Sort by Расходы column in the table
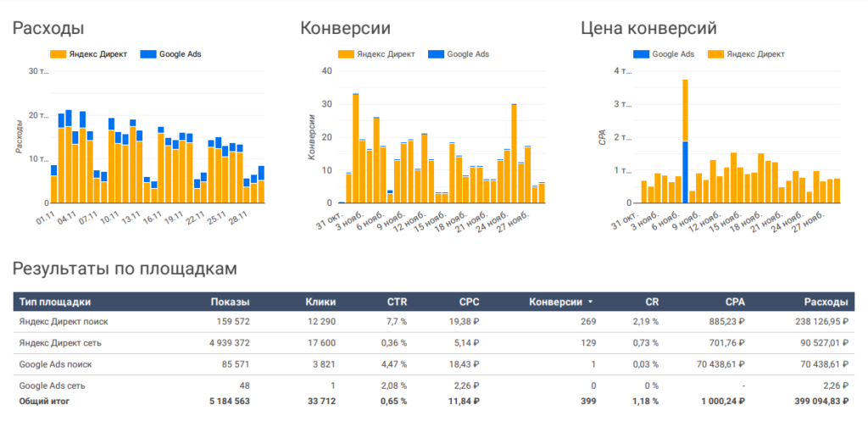Image resolution: width=868 pixels, height=427 pixels. coord(826,302)
